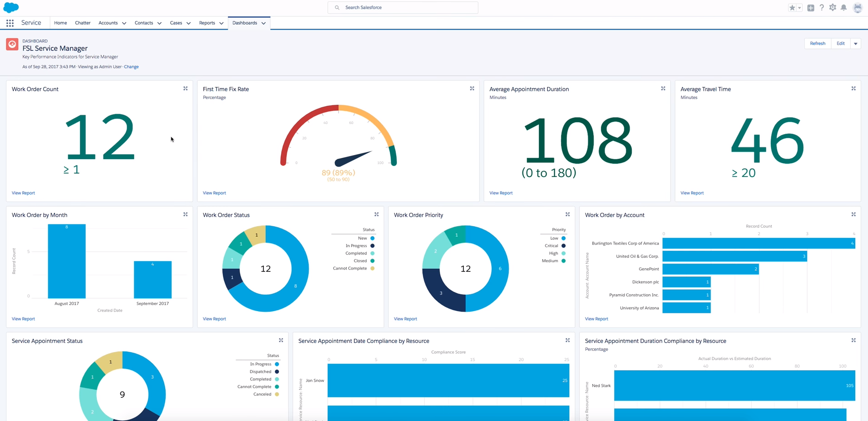Switch to the Home tab
Viewport: 868px width, 421px height.
(60, 23)
